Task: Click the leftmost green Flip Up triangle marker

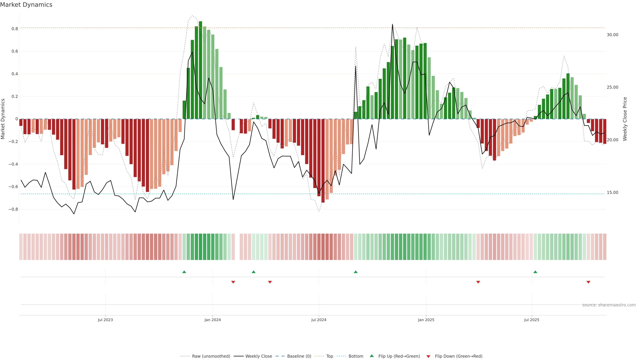Action: pyautogui.click(x=184, y=272)
